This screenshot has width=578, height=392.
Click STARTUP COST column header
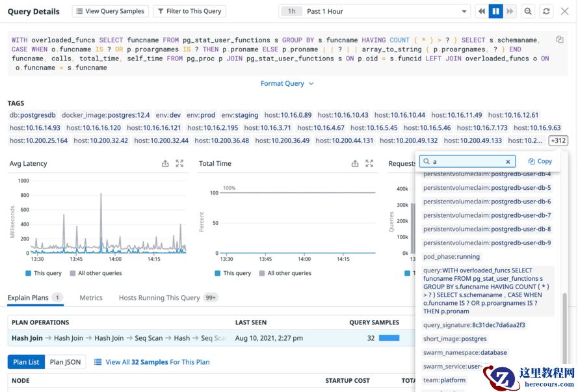pyautogui.click(x=347, y=380)
